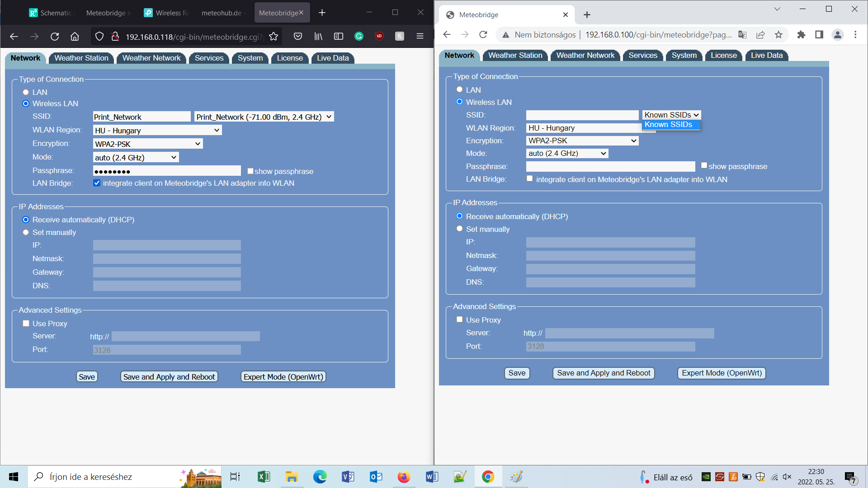Open Mode auto (2.4 GHz) dropdown in Firefox
Image resolution: width=868 pixels, height=488 pixels.
136,158
